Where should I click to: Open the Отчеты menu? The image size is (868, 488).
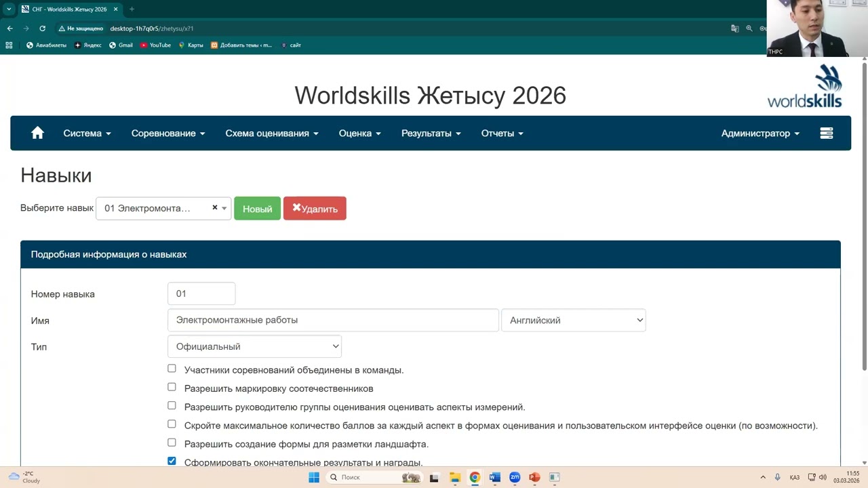click(x=502, y=134)
